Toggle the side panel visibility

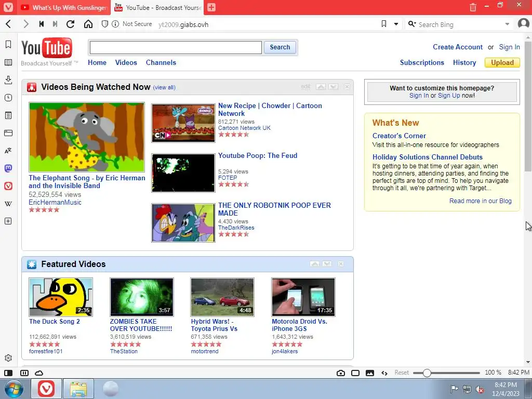click(x=8, y=373)
